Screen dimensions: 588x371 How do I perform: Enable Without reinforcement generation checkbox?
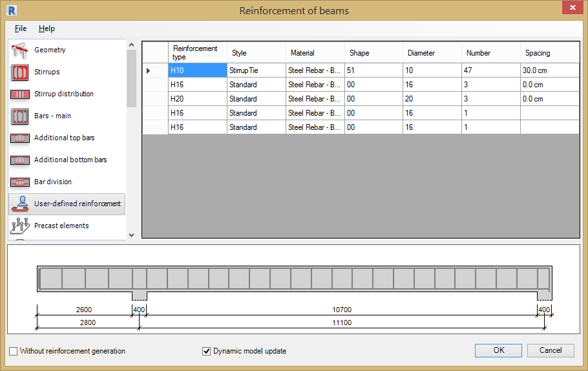pyautogui.click(x=14, y=351)
